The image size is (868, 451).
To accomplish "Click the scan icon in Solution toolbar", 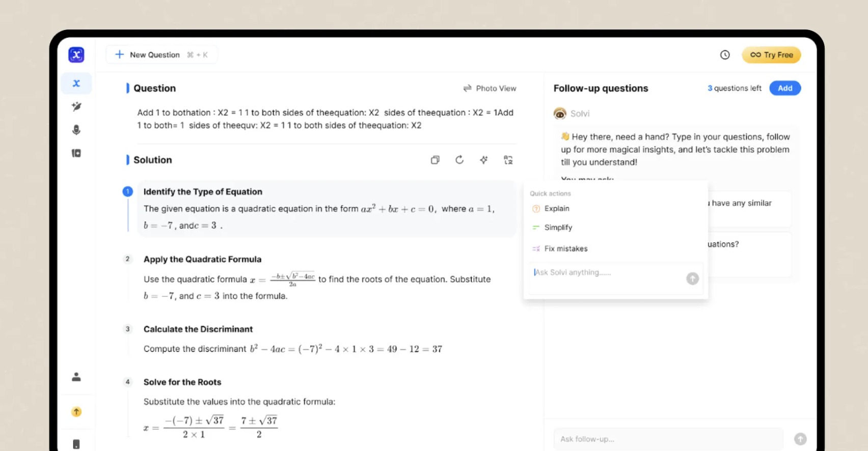I will (508, 160).
